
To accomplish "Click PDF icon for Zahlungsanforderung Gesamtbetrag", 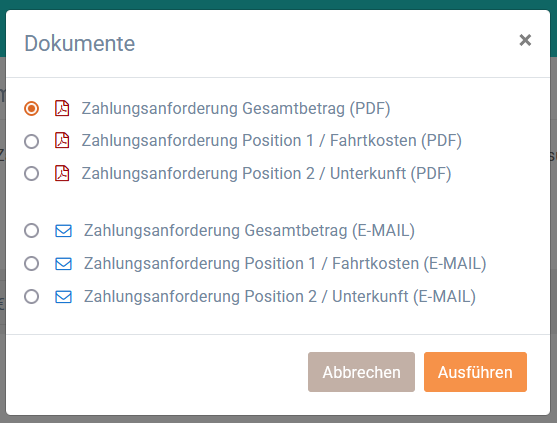I will click(x=62, y=108).
